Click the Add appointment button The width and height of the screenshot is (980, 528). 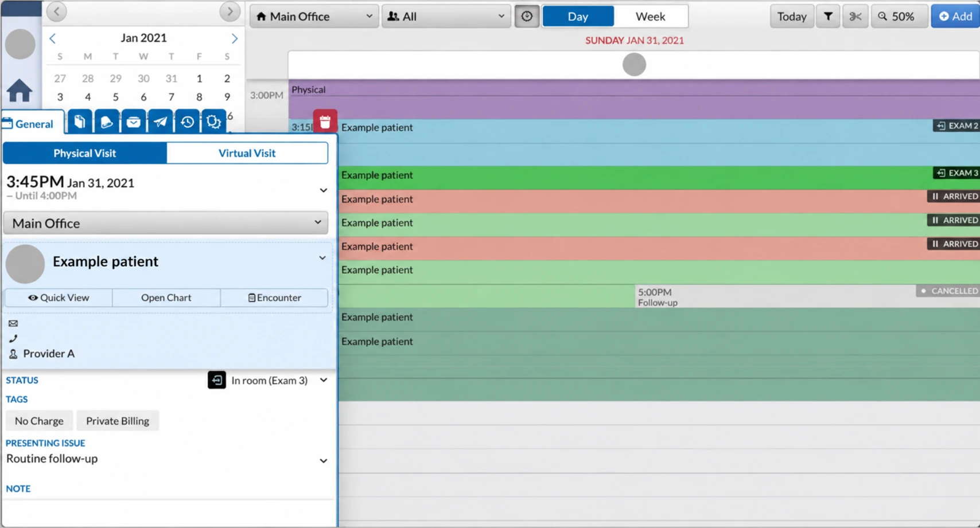(x=955, y=16)
